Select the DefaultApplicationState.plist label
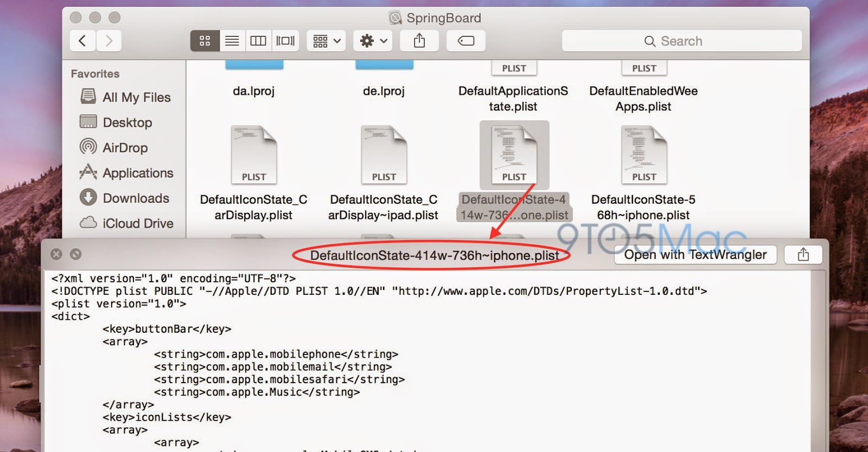This screenshot has height=452, width=868. point(513,99)
